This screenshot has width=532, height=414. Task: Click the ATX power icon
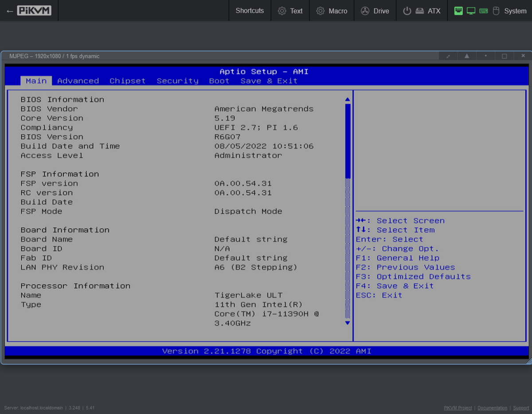point(407,11)
